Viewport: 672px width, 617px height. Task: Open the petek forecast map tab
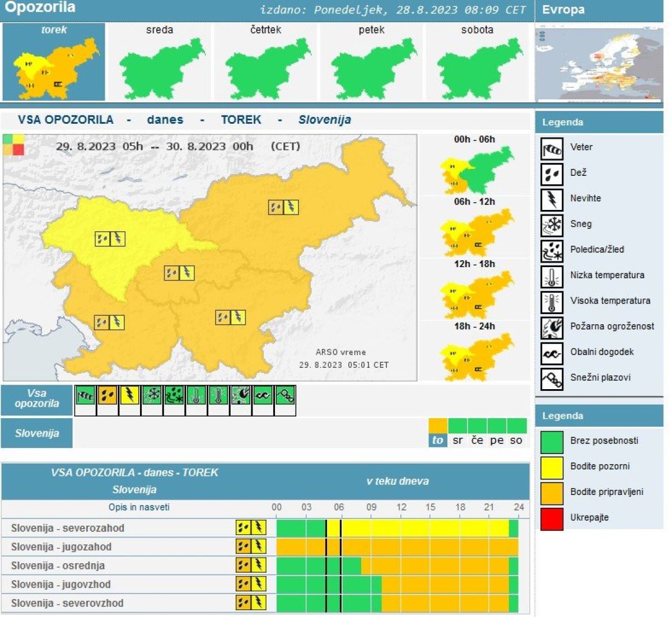371,62
